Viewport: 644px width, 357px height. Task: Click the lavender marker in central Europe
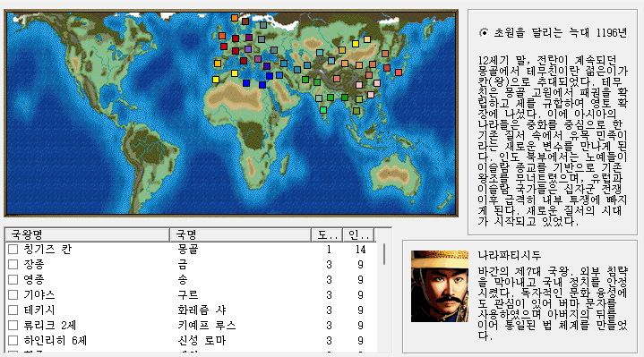[x=248, y=49]
